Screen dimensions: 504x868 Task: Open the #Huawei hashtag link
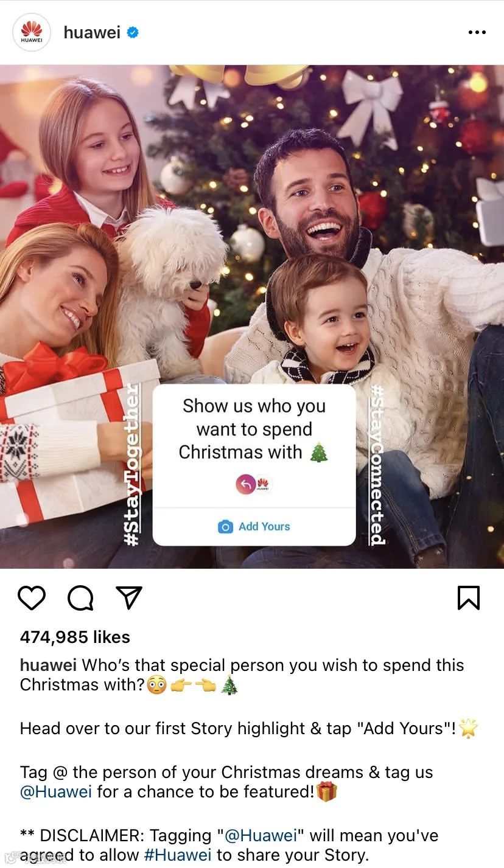pyautogui.click(x=178, y=855)
